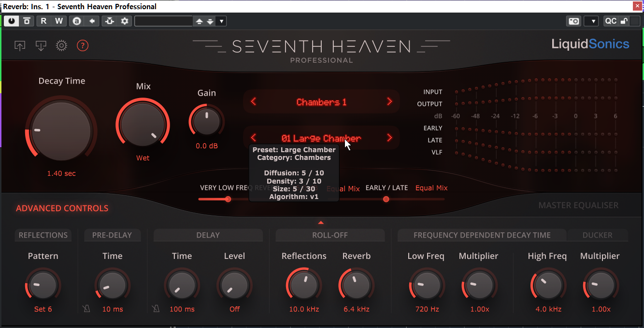Click the 10.0 kHz reflections roll-off value
Image resolution: width=644 pixels, height=328 pixels.
304,309
